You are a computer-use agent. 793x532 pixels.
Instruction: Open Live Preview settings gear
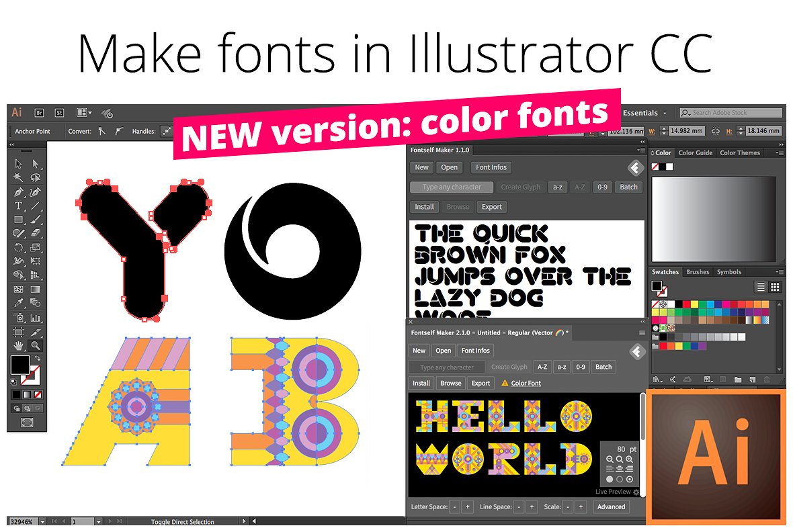636,492
